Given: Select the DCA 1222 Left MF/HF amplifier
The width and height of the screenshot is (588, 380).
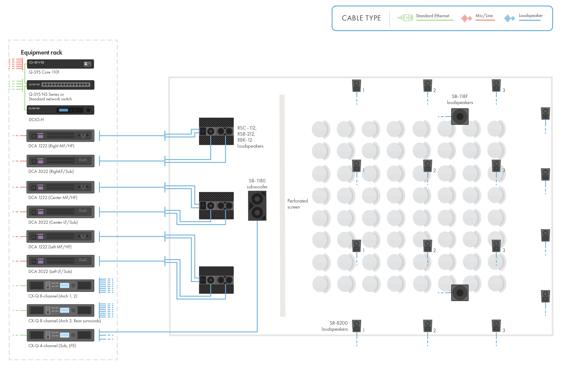Looking at the screenshot, I should pos(60,236).
